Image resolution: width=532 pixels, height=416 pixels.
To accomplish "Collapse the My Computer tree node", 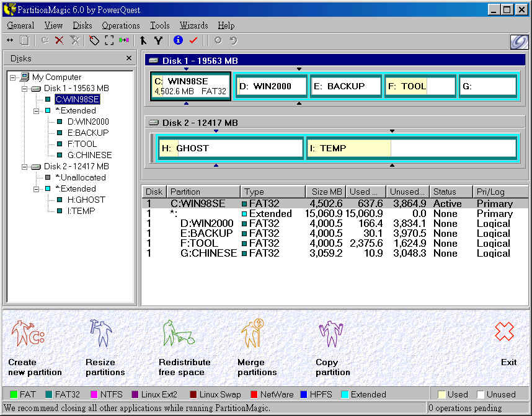I will pos(13,77).
